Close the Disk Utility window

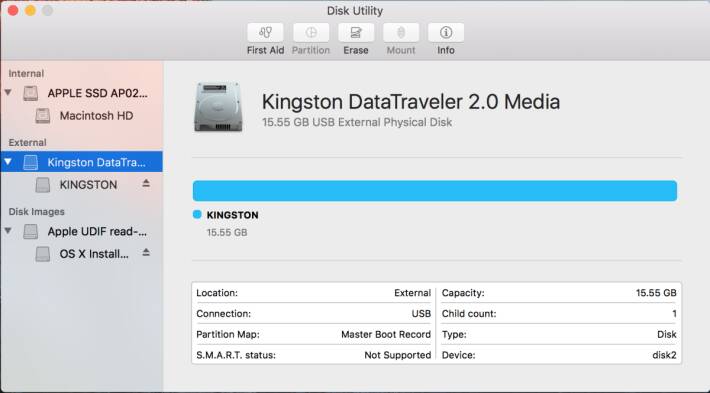coord(13,10)
